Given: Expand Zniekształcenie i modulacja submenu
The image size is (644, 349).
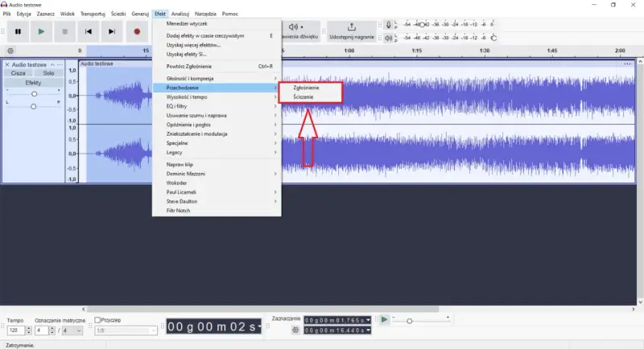Looking at the screenshot, I should [217, 134].
